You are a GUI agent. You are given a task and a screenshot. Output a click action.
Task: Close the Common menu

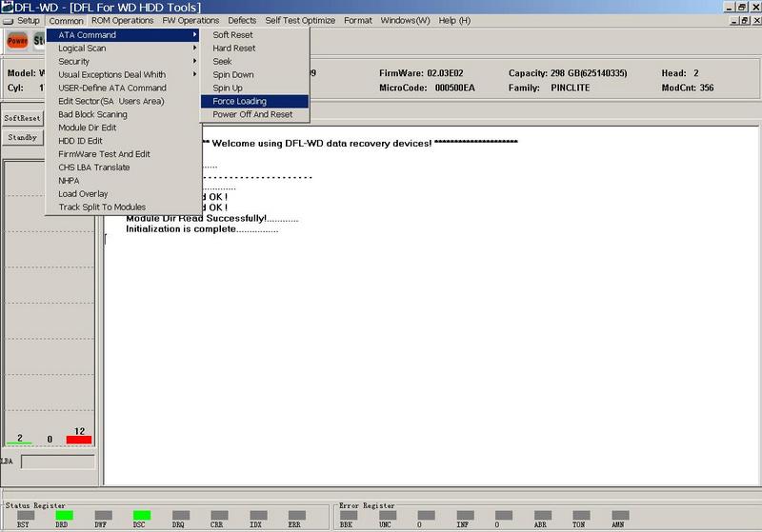click(66, 21)
